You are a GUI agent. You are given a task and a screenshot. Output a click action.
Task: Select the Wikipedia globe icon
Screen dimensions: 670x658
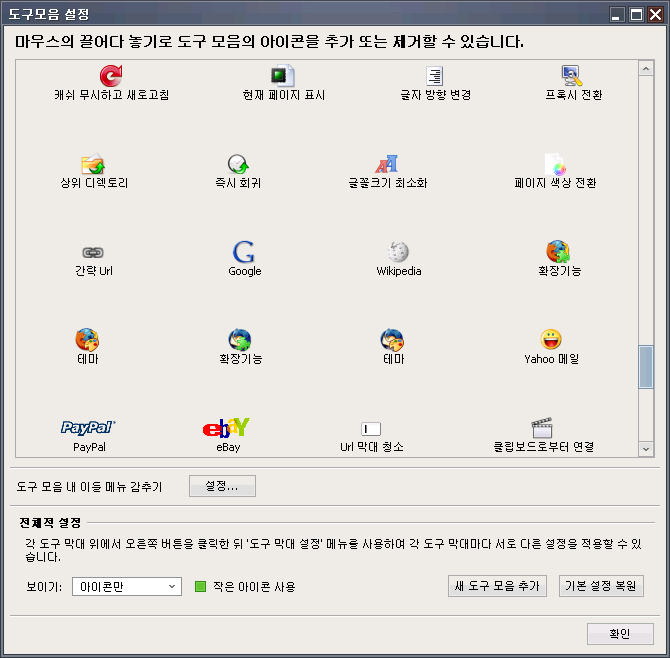(x=398, y=252)
